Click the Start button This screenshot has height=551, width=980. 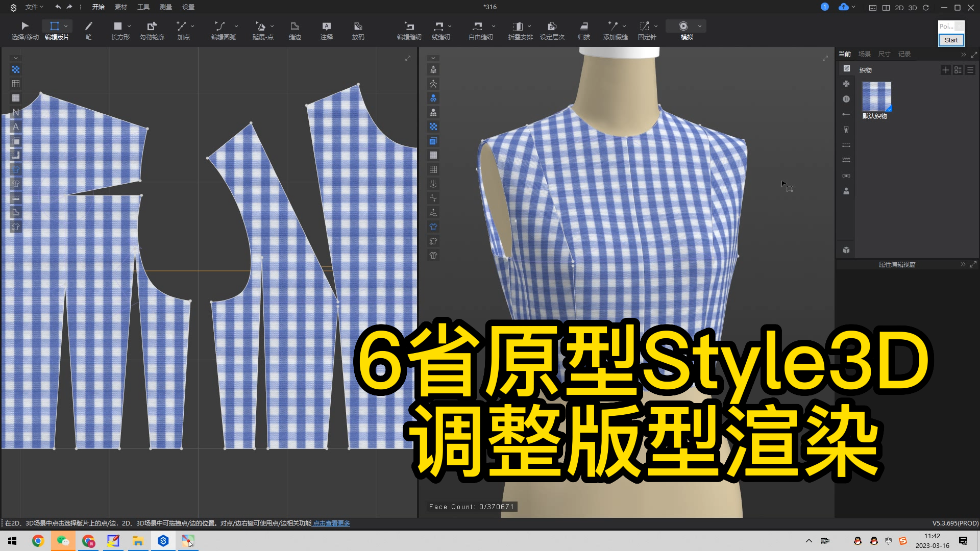(x=951, y=40)
